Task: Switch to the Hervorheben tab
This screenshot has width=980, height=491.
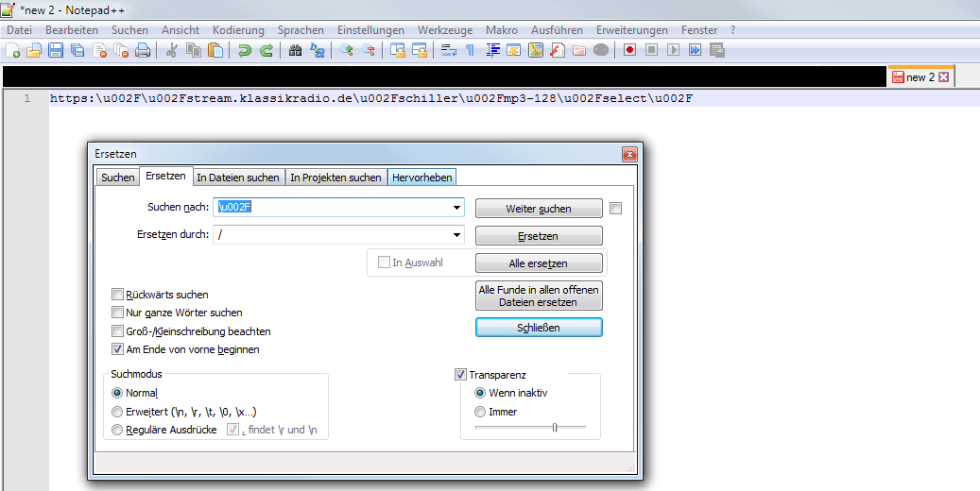Action: click(421, 178)
